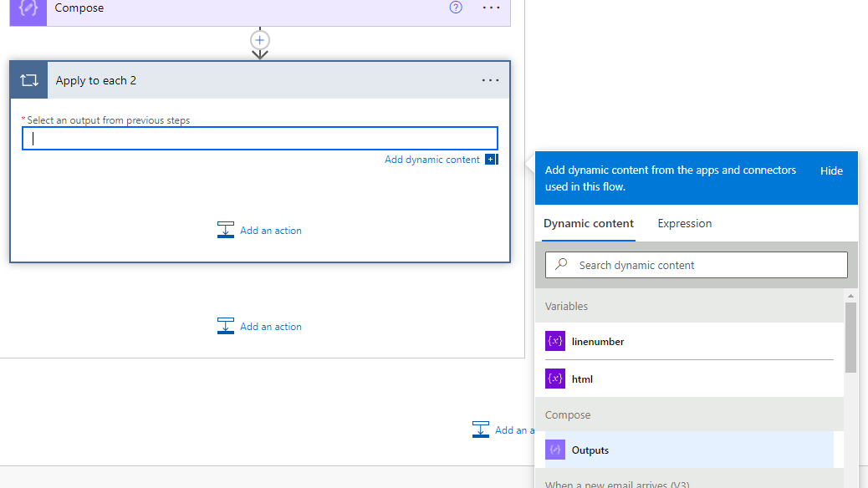Screen dimensions: 868x488
Task: Select the html variable icon
Action: [555, 379]
